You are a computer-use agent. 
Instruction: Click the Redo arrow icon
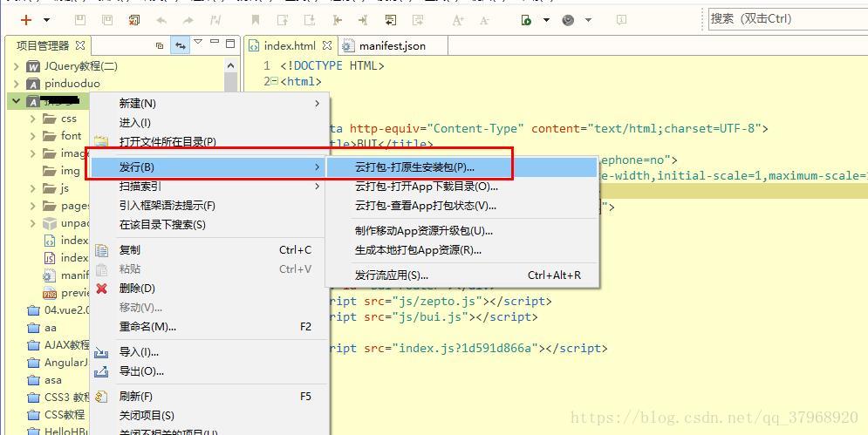pos(188,20)
